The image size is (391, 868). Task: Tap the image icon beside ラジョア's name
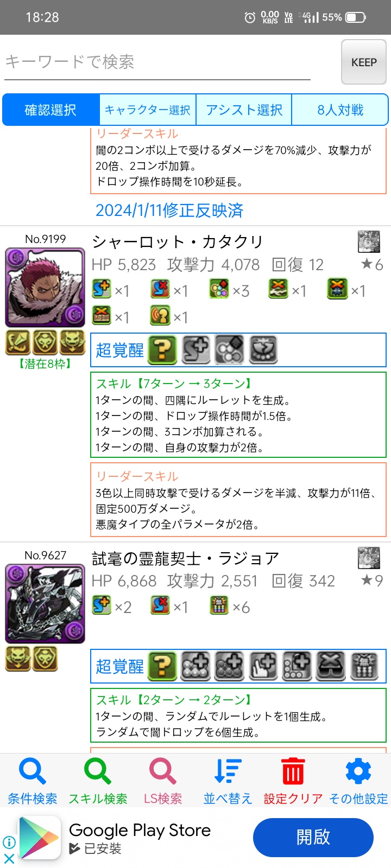point(369,558)
